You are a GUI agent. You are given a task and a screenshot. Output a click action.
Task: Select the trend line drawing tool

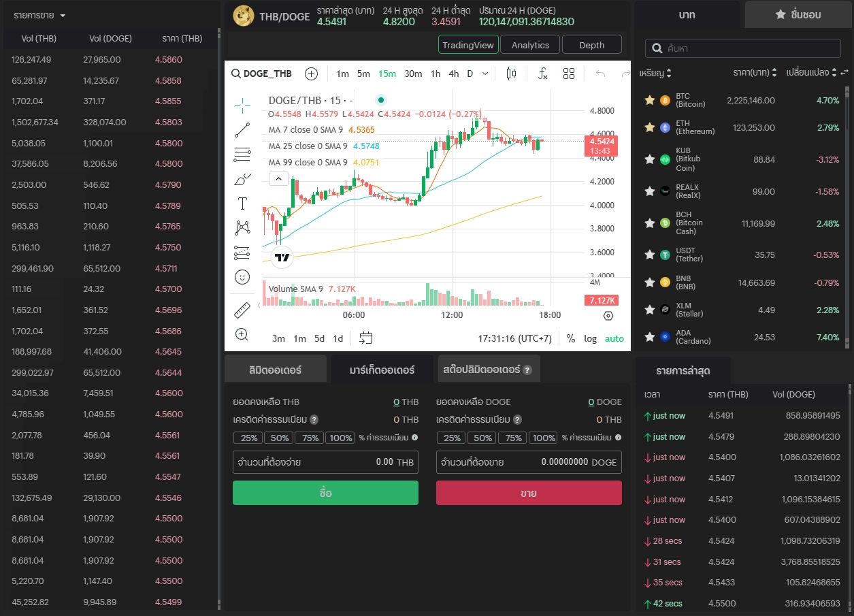(x=242, y=130)
